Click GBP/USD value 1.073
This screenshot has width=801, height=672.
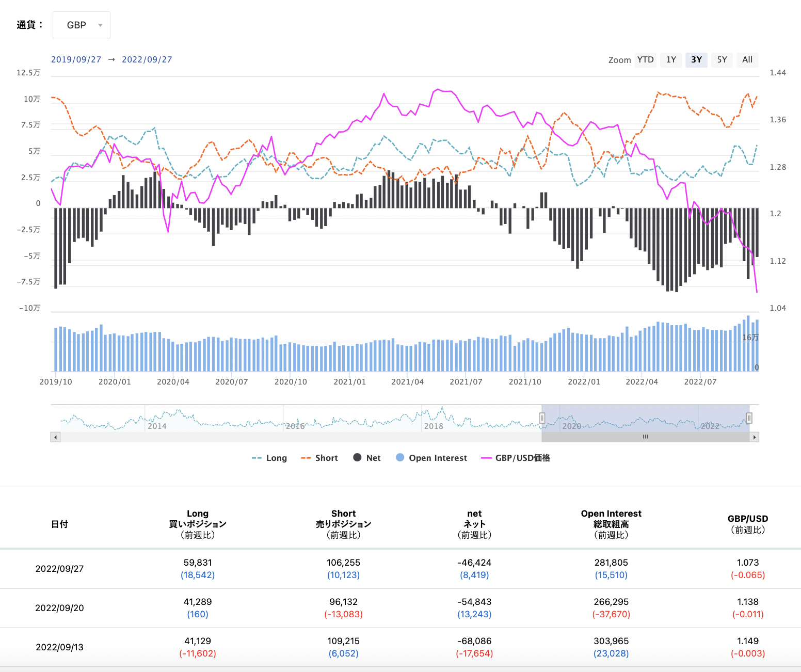tap(748, 563)
